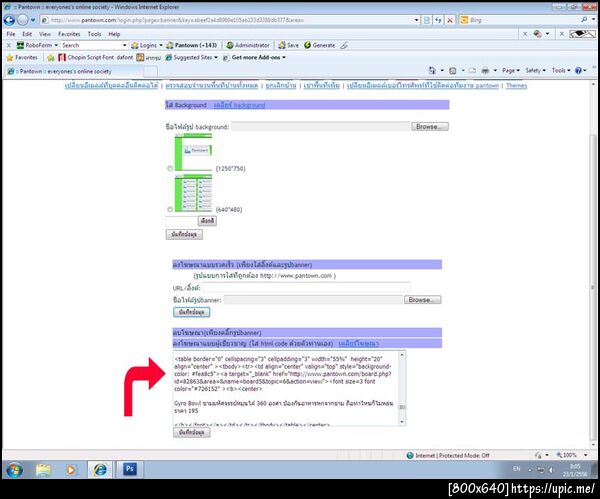Click the Compatibility View page icon
This screenshot has height=499, width=600.
427,20
